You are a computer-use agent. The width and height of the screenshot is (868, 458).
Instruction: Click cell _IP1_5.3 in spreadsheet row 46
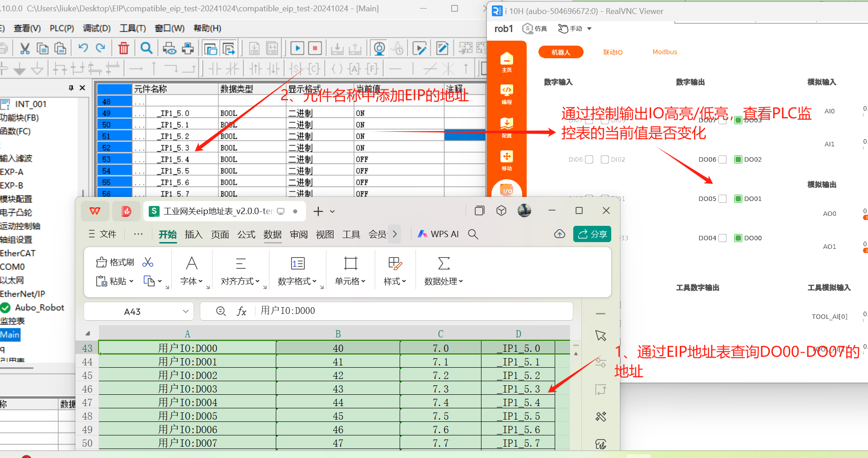pyautogui.click(x=518, y=389)
